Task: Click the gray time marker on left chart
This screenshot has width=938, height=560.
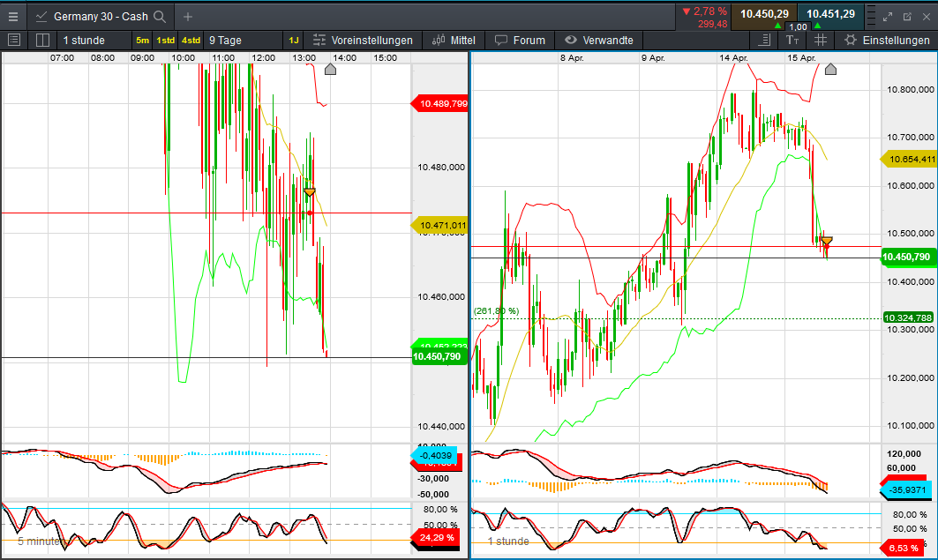Action: [330, 70]
